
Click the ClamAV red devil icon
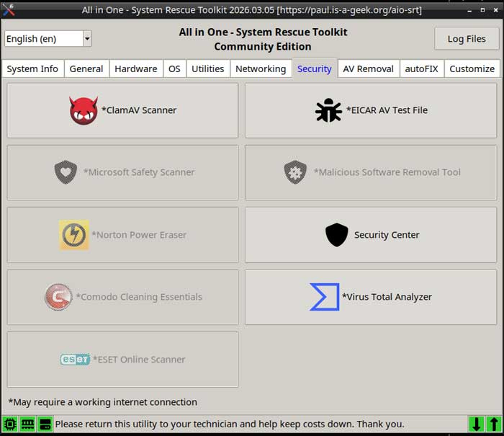[x=84, y=110]
